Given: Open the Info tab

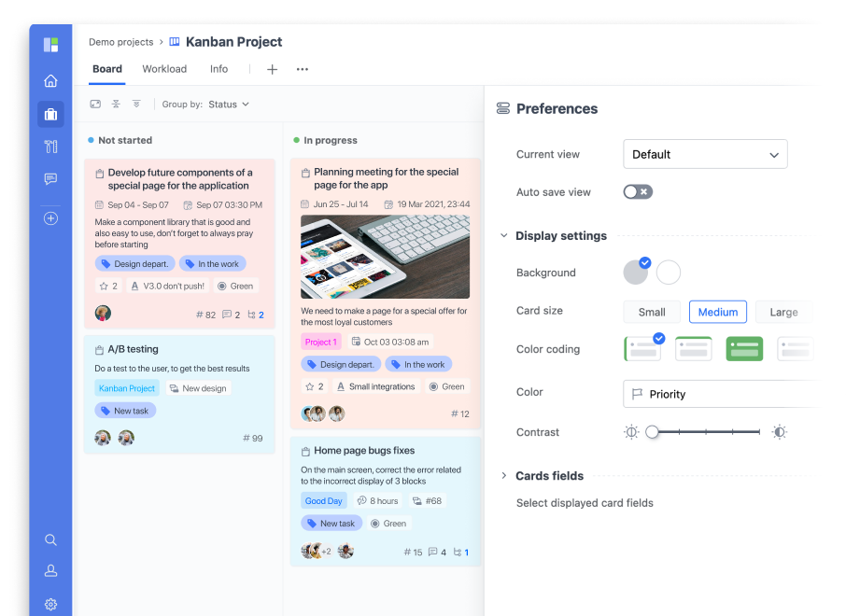Looking at the screenshot, I should click(219, 69).
